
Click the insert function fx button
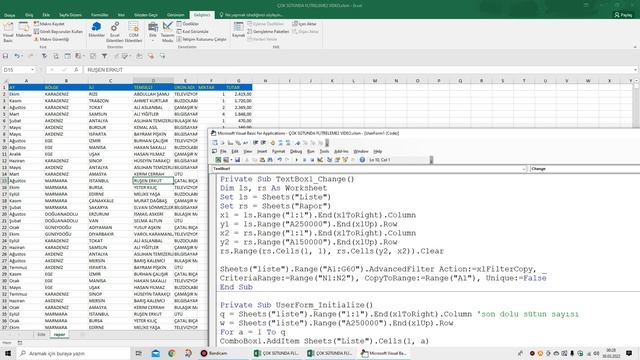[76, 70]
